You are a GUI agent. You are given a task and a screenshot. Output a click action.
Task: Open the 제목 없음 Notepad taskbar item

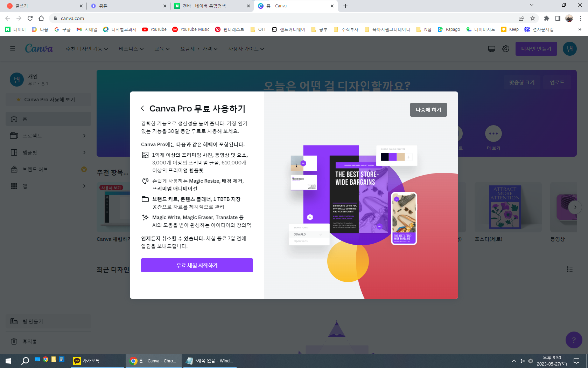coord(209,361)
